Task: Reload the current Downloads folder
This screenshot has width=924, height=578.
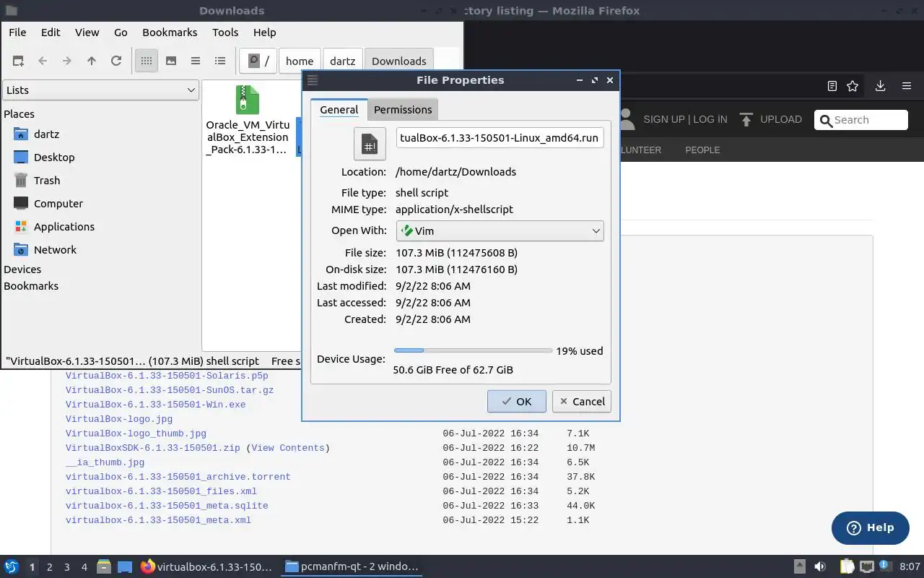Action: click(116, 61)
